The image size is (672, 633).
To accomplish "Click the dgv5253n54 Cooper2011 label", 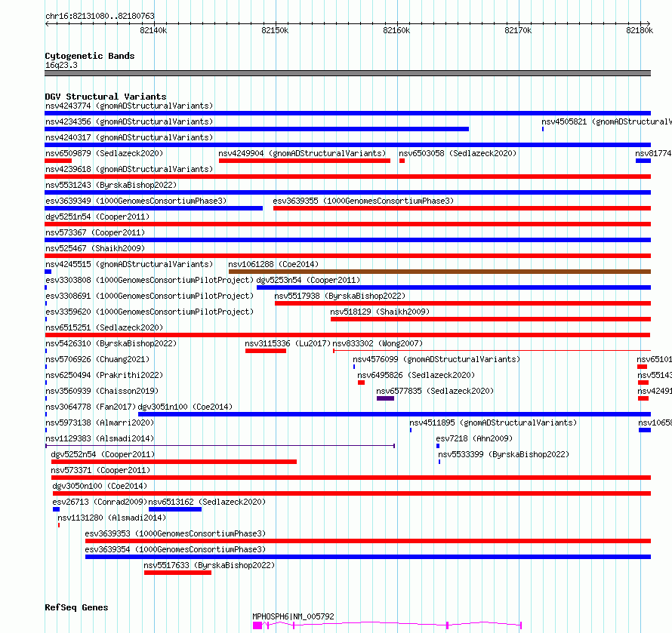I will (308, 280).
